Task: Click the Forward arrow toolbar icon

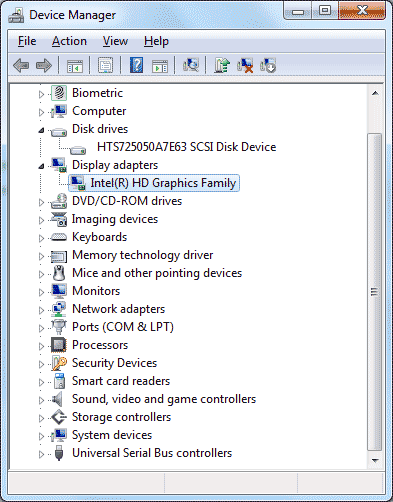Action: click(x=43, y=65)
